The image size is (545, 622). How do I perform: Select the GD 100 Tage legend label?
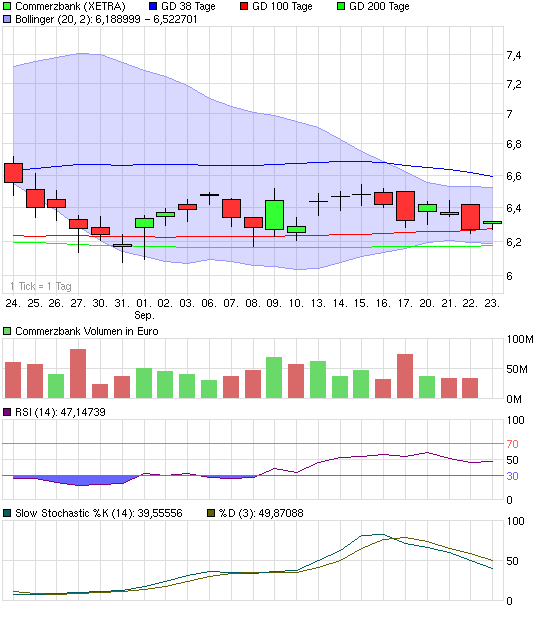[282, 6]
